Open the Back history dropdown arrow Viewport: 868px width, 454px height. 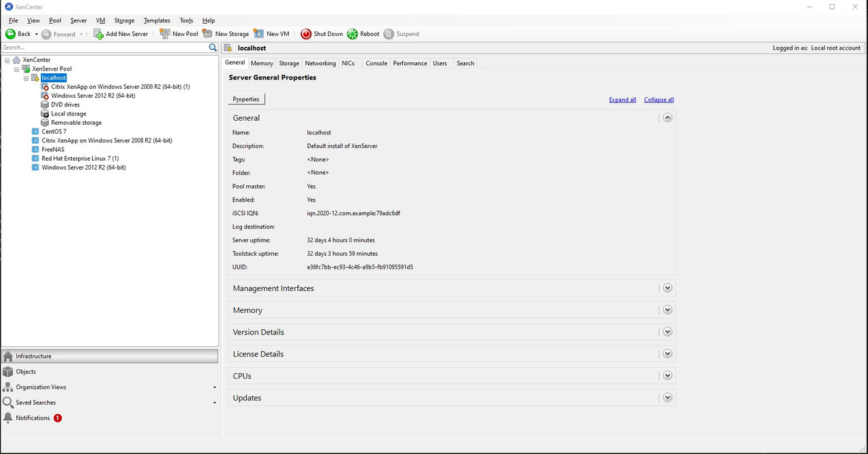pyautogui.click(x=36, y=34)
